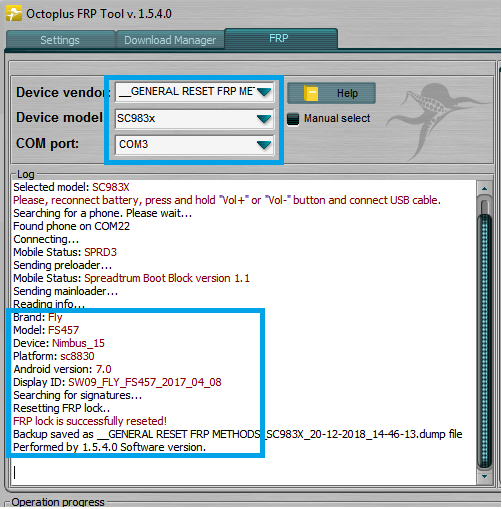
Task: Expand the Device vendor dropdown arrow
Action: pos(264,92)
